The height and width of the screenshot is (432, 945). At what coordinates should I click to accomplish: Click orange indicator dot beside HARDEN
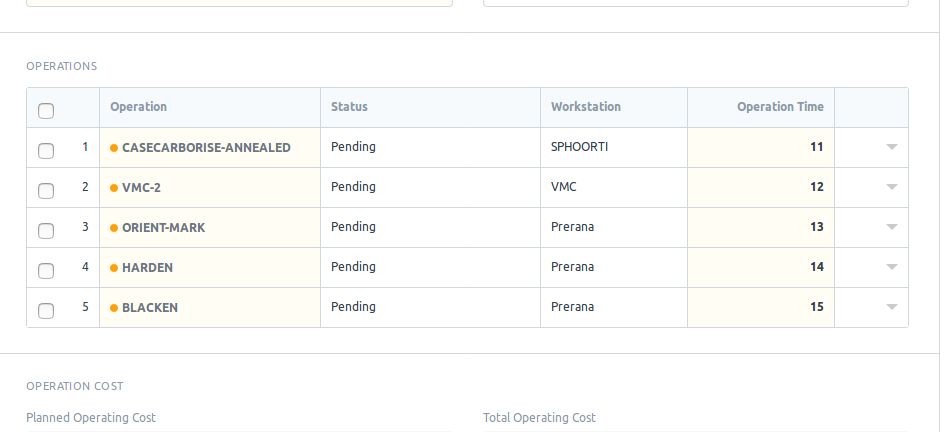[114, 268]
